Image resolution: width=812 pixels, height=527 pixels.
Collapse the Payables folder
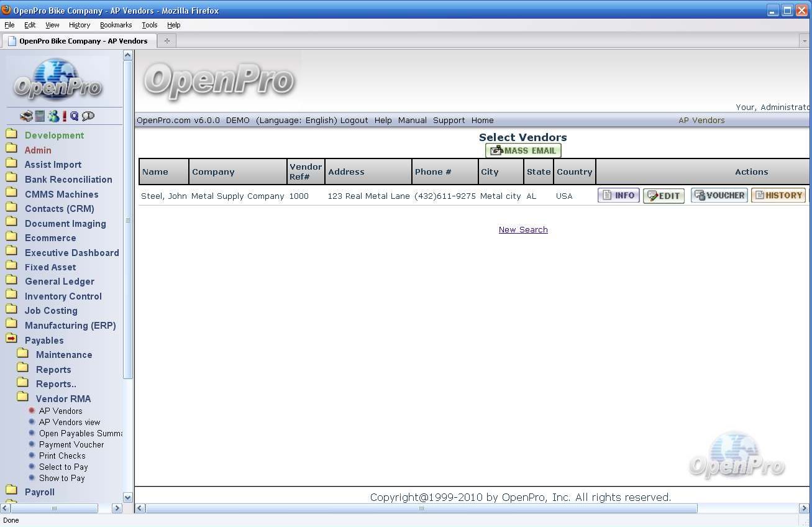[x=43, y=341]
